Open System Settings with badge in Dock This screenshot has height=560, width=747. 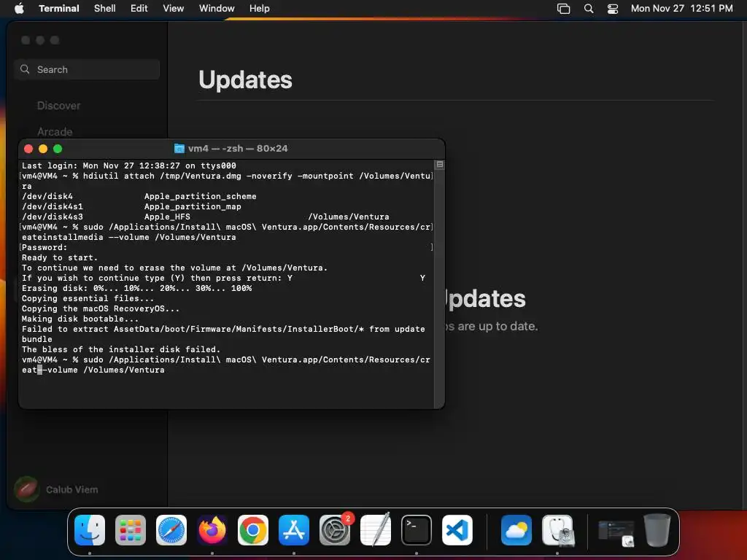(x=335, y=529)
